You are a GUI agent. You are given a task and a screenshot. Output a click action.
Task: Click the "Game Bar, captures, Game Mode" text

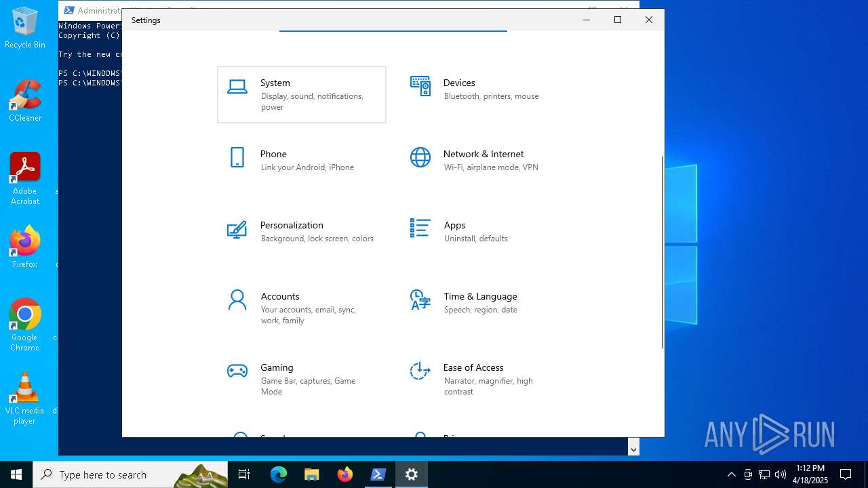pos(309,386)
